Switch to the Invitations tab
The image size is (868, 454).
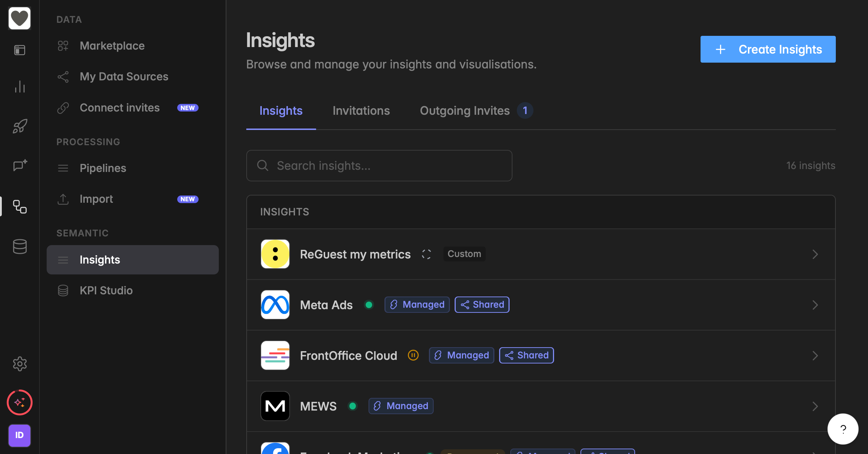pos(361,111)
